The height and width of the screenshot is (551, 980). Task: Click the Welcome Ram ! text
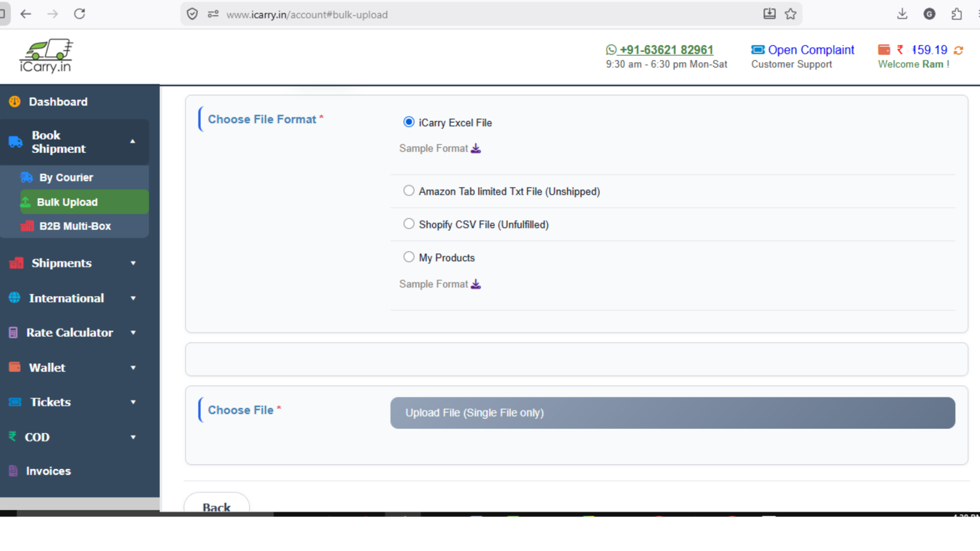click(913, 64)
